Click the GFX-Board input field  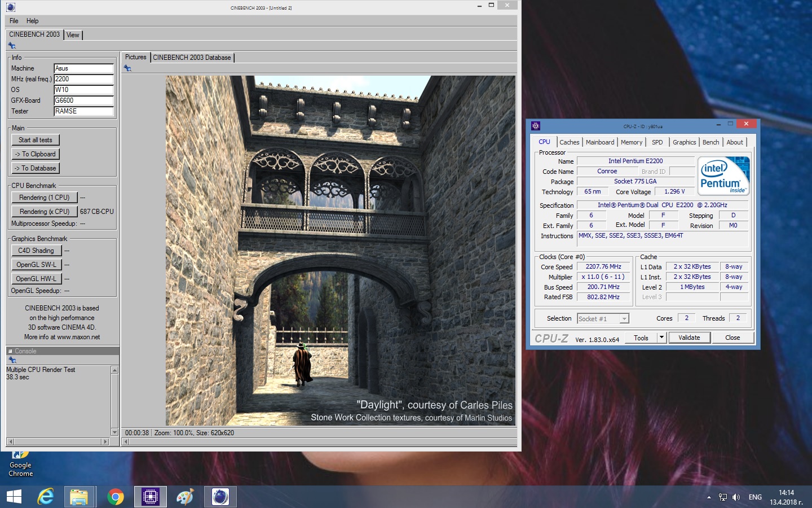tap(83, 100)
